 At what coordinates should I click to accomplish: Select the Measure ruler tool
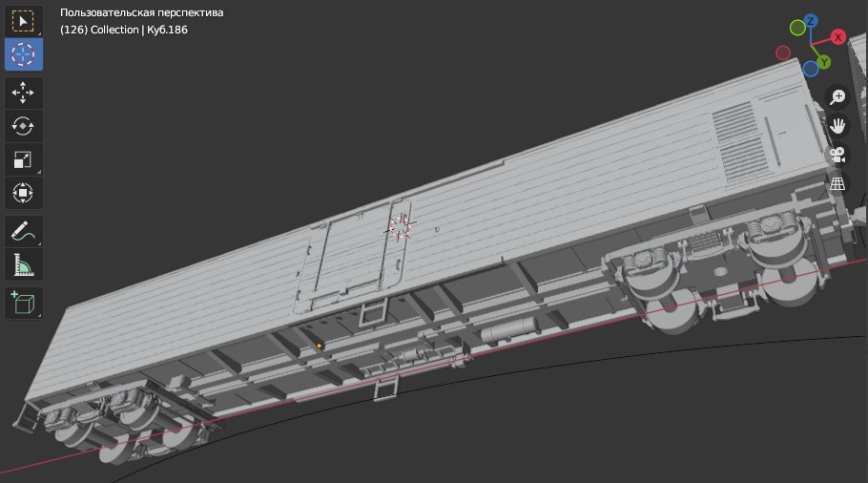tap(23, 264)
